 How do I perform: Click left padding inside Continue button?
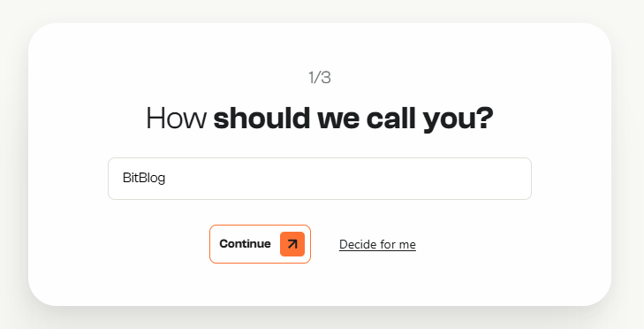click(x=215, y=244)
